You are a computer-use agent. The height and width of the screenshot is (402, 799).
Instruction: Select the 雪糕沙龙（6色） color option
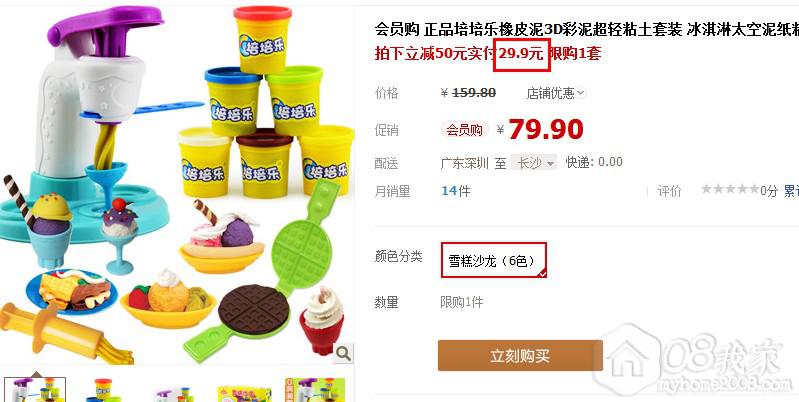pos(493,260)
